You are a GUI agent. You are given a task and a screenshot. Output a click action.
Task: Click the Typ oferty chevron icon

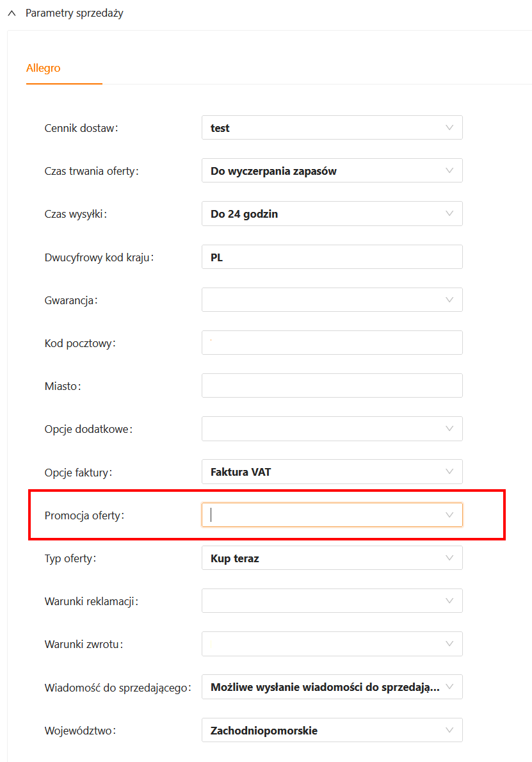click(x=449, y=558)
